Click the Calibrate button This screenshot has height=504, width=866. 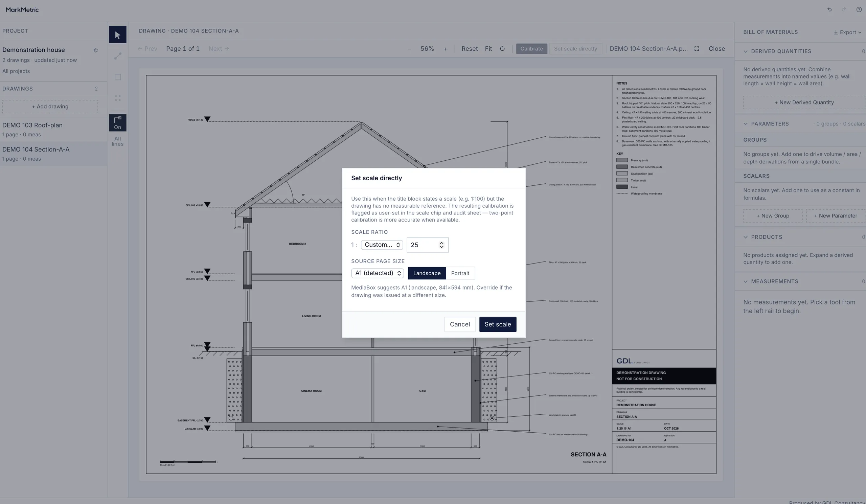click(531, 49)
